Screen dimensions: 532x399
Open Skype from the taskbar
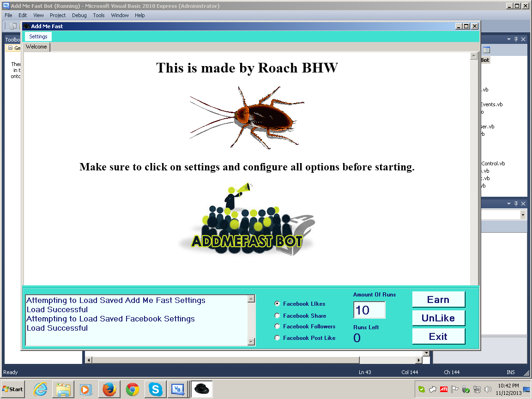(155, 389)
